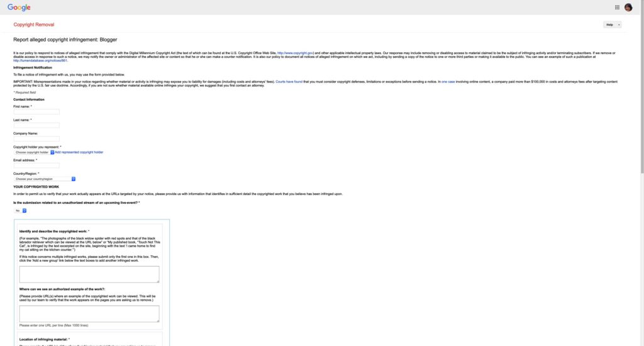The height and width of the screenshot is (346, 644).
Task: Click the Copyright Removal heading link
Action: (x=34, y=25)
